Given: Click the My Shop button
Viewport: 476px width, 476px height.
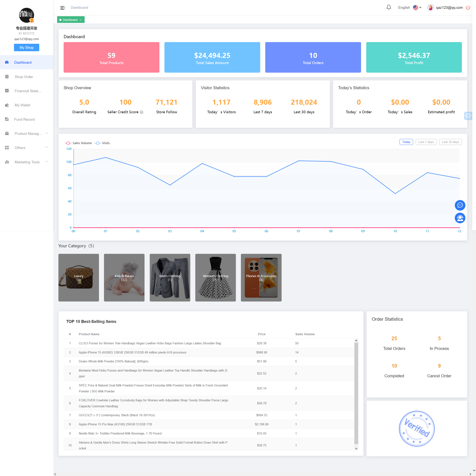Looking at the screenshot, I should pos(27,48).
